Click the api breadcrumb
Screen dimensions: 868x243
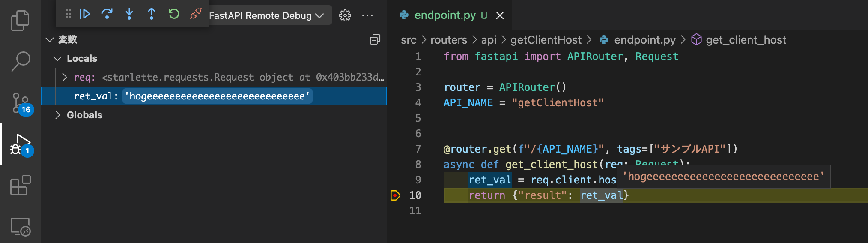point(489,40)
